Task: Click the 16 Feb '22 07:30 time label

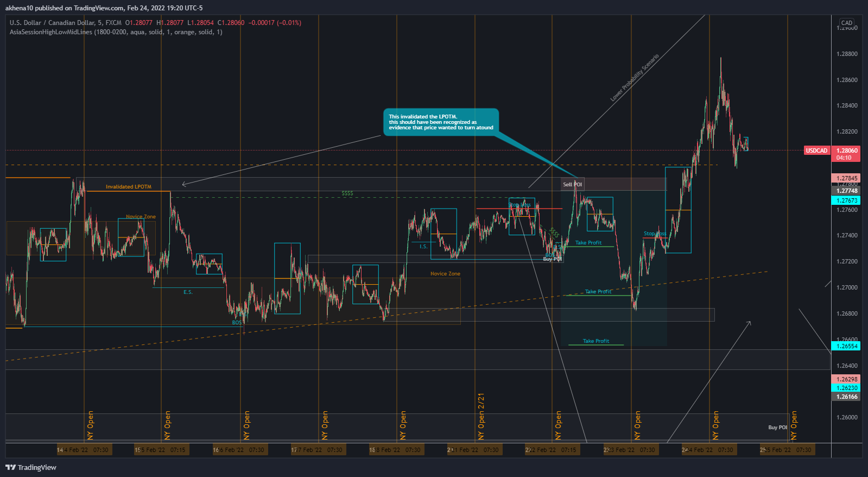Action: tap(240, 450)
